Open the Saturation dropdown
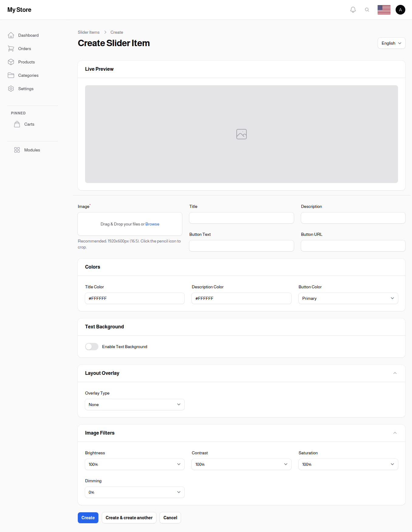 348,464
